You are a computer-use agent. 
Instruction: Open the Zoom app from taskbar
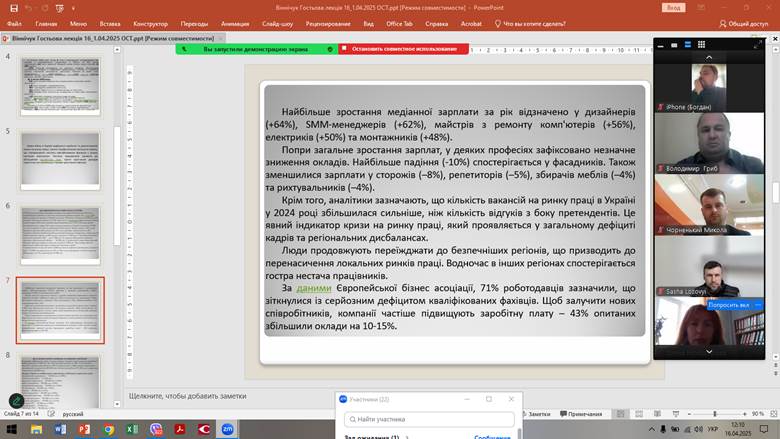228,429
